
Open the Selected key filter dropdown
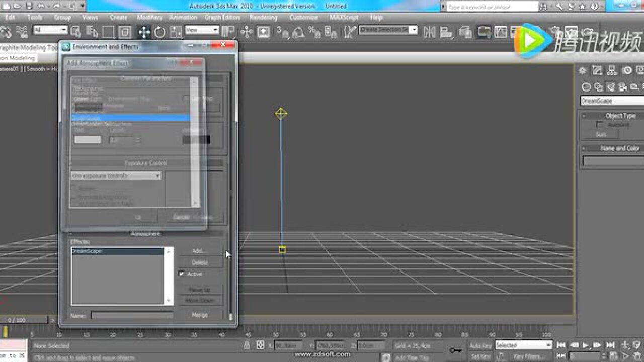[x=523, y=345]
